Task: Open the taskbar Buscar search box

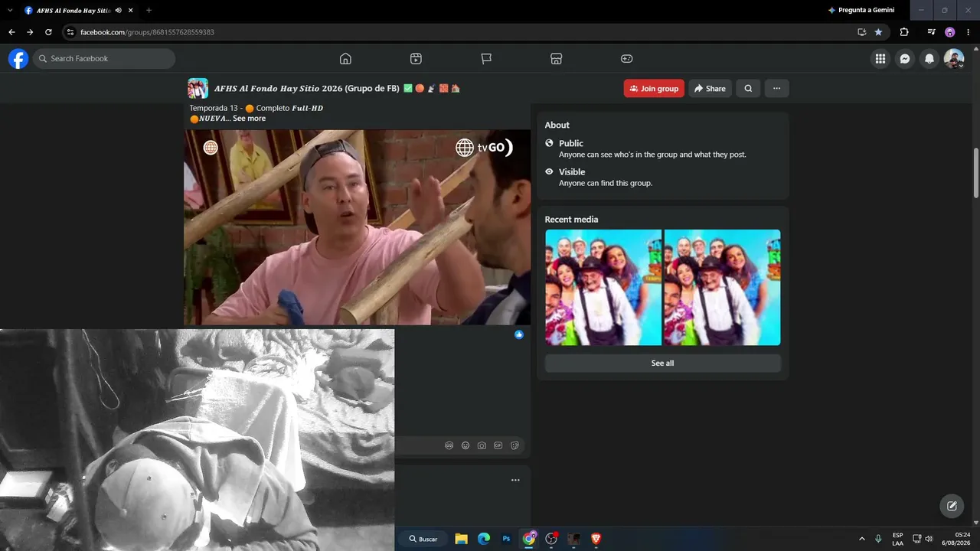Action: (423, 539)
